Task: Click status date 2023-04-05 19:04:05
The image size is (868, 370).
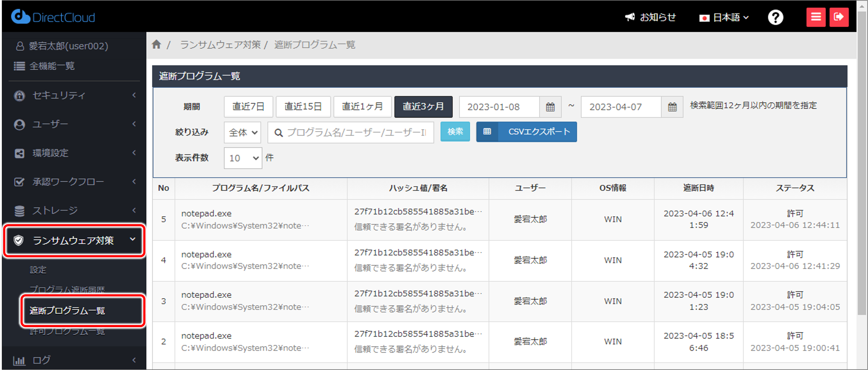Action: (795, 307)
